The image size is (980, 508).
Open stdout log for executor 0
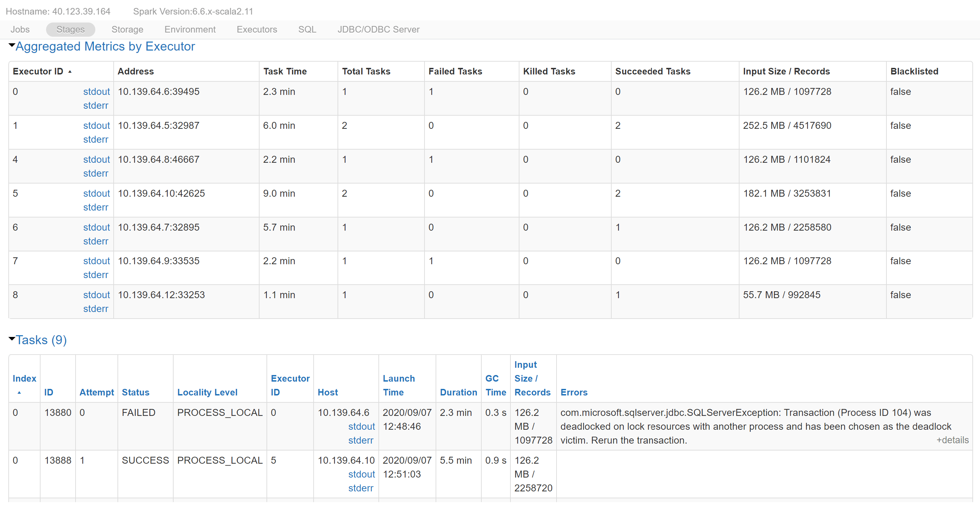(x=96, y=91)
